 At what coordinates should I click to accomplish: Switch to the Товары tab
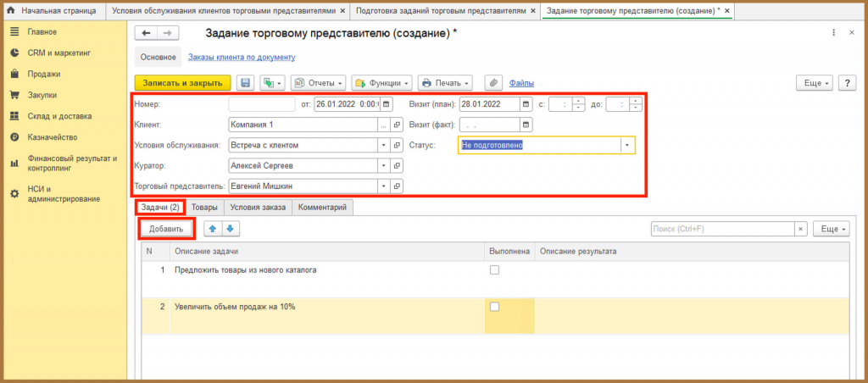(x=205, y=208)
